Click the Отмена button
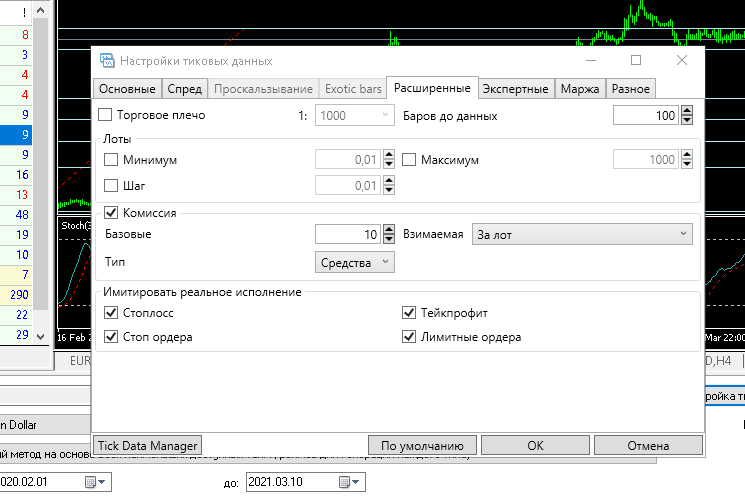The height and width of the screenshot is (501, 745). coord(648,445)
